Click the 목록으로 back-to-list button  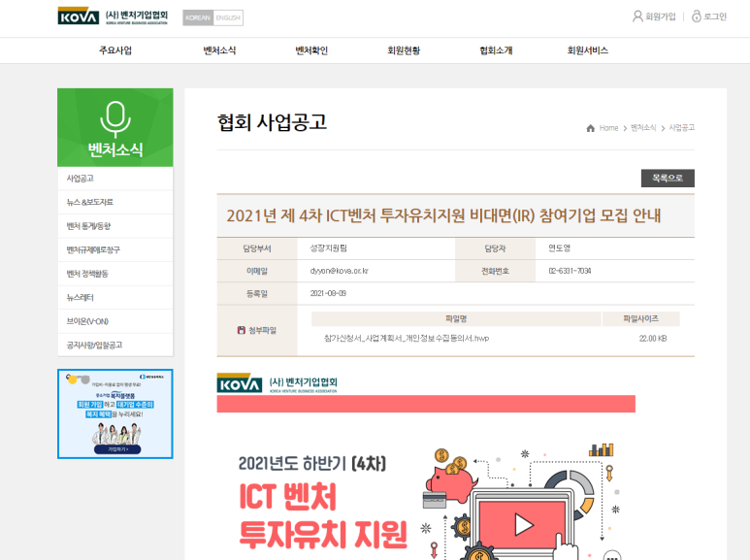click(668, 178)
